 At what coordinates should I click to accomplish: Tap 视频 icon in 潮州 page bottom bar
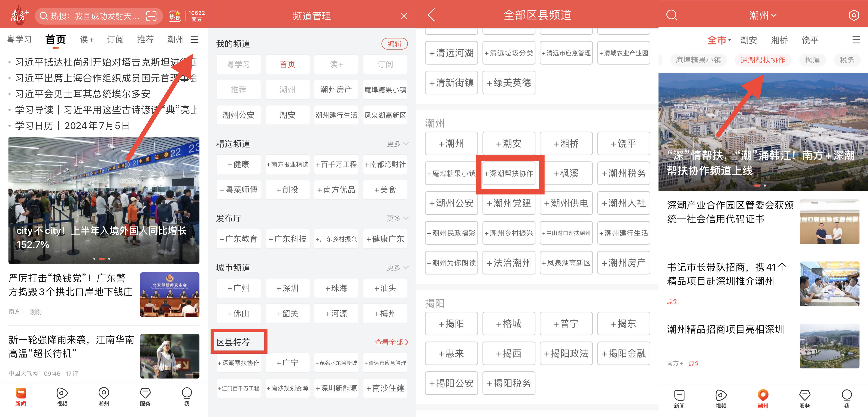[721, 399]
